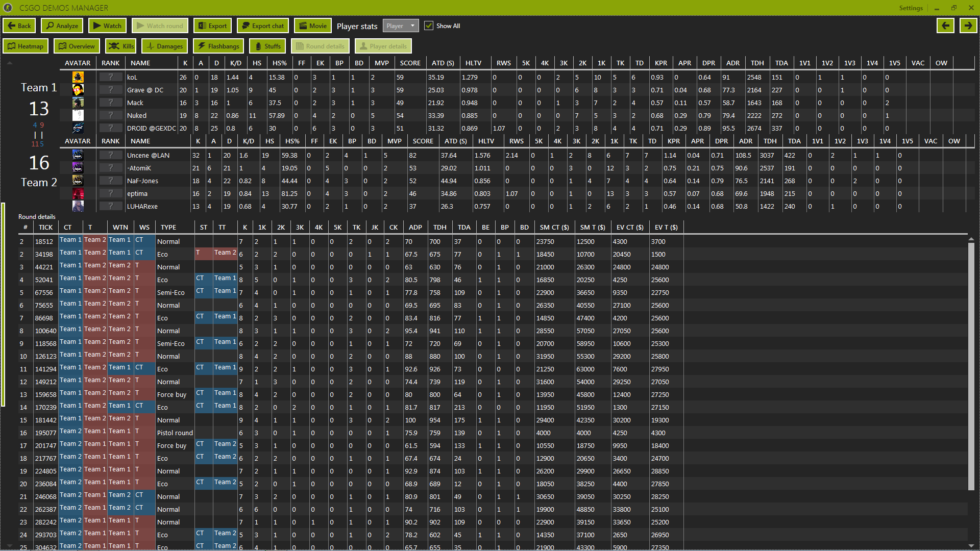The width and height of the screenshot is (980, 551).
Task: Select round 24 with tick 293703
Action: [x=493, y=535]
